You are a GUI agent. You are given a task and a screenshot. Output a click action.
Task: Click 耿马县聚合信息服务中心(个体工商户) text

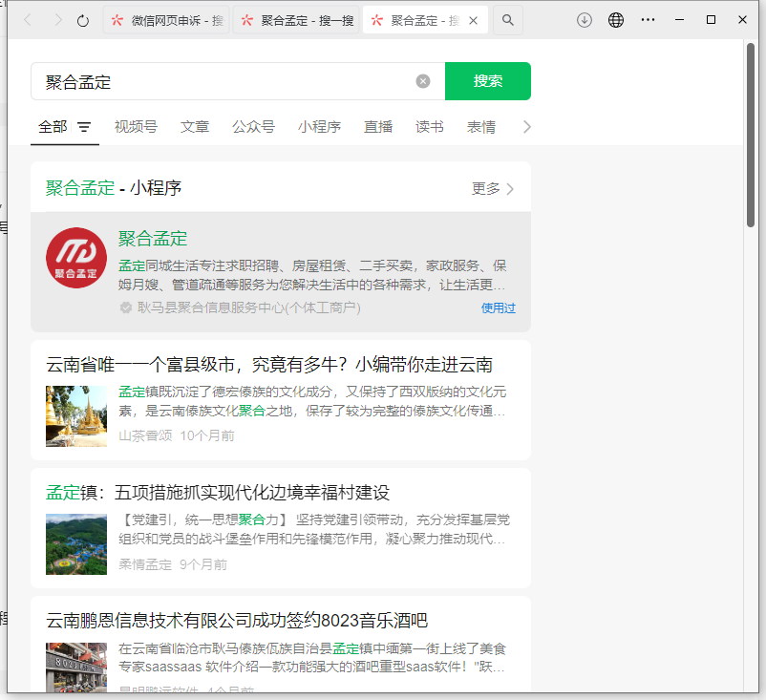click(249, 308)
